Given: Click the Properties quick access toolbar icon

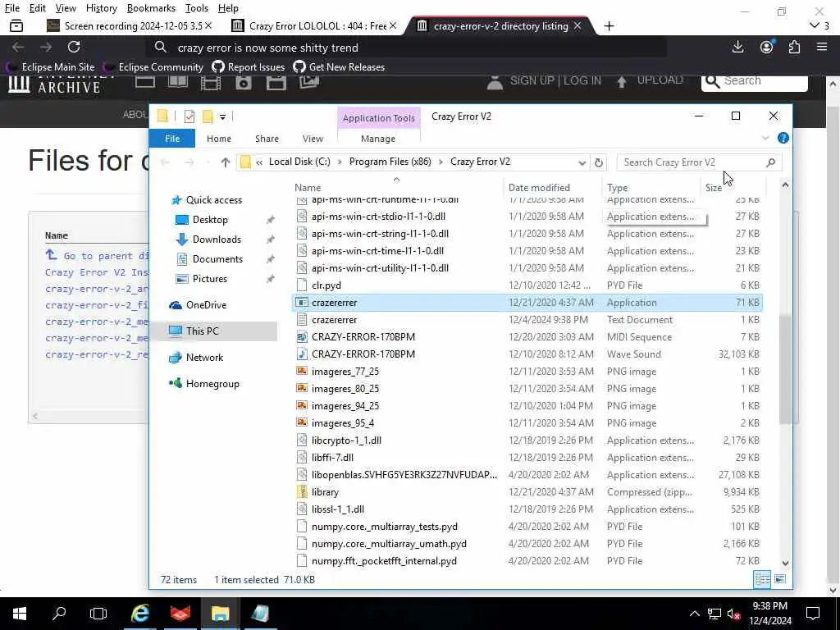Looking at the screenshot, I should click(x=189, y=116).
